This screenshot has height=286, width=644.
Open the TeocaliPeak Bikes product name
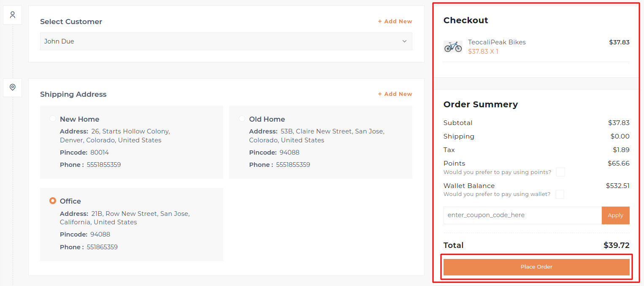(x=497, y=42)
